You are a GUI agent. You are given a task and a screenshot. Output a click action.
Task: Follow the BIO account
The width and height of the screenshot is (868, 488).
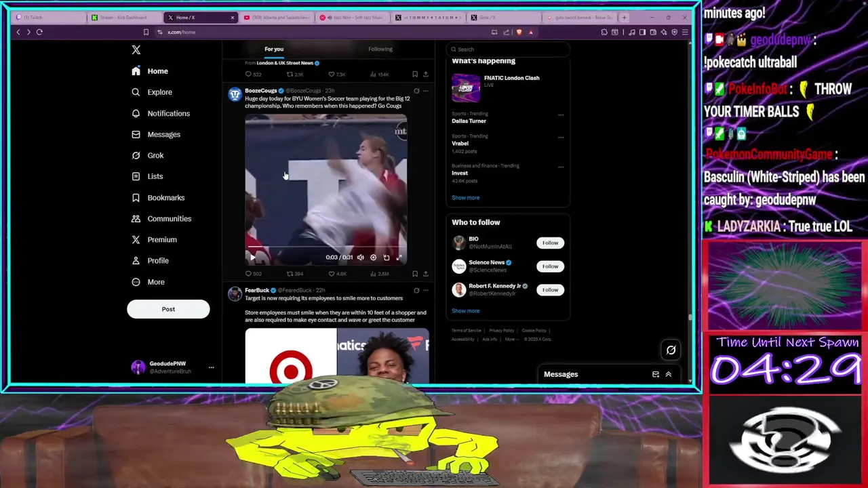(x=550, y=243)
